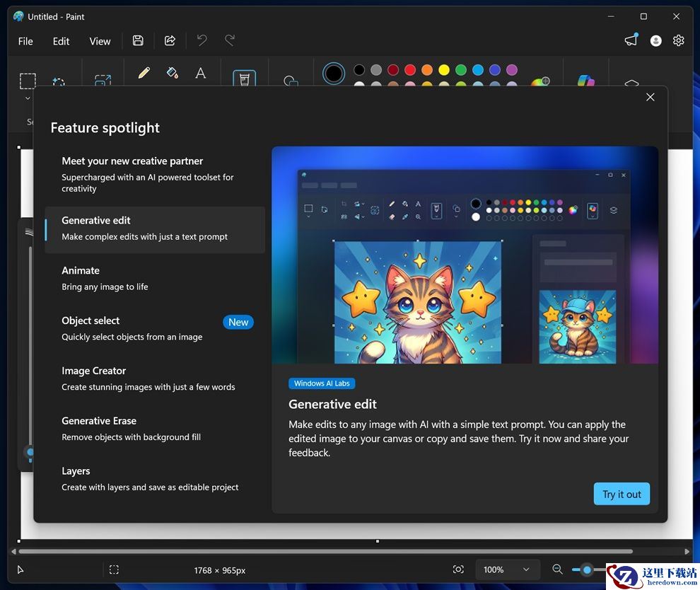The width and height of the screenshot is (700, 590).
Task: Open the 100% zoom level dropdown
Action: point(507,569)
